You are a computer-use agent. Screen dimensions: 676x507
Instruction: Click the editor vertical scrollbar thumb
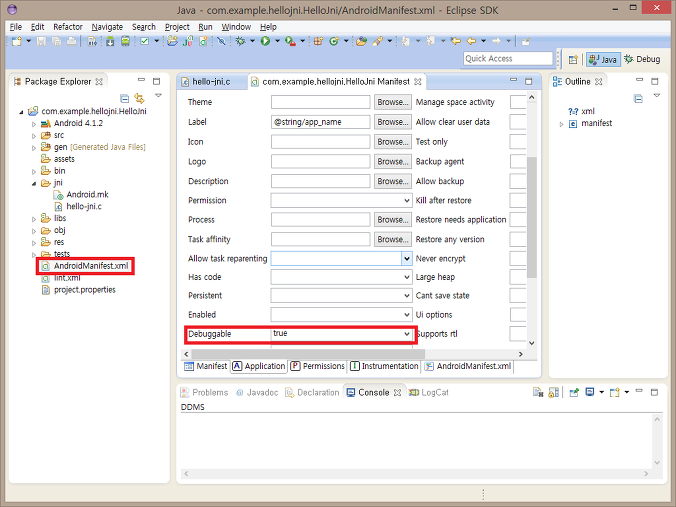coord(532,217)
